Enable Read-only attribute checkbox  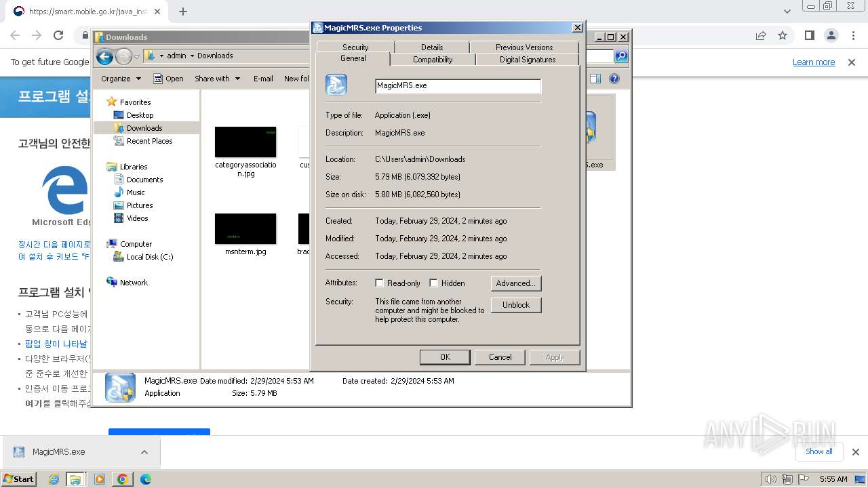(x=380, y=283)
